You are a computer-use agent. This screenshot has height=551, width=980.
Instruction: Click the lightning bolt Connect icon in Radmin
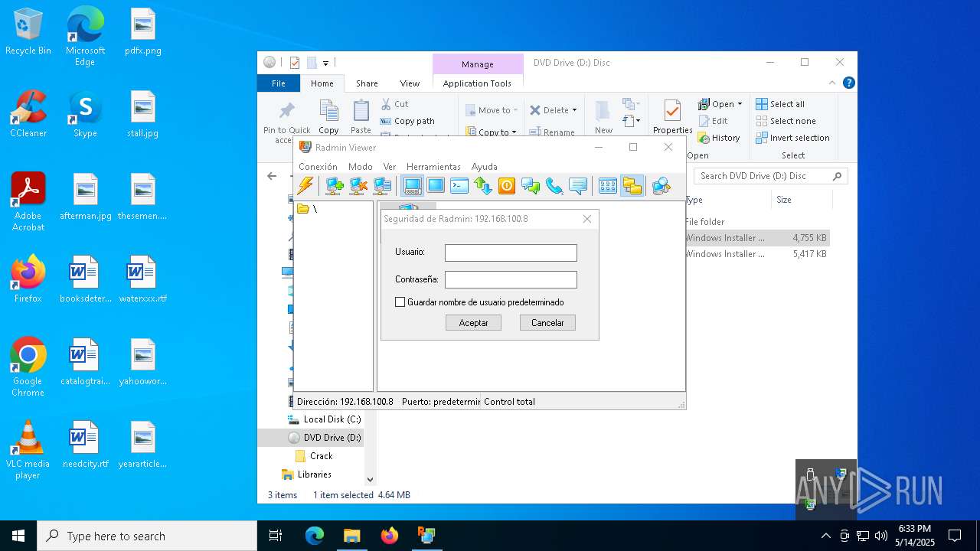coord(305,186)
